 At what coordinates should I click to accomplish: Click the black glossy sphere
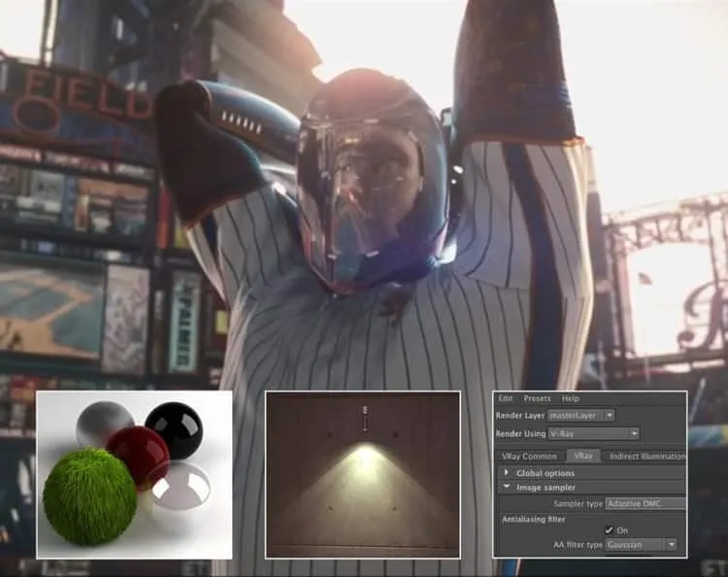pyautogui.click(x=176, y=429)
